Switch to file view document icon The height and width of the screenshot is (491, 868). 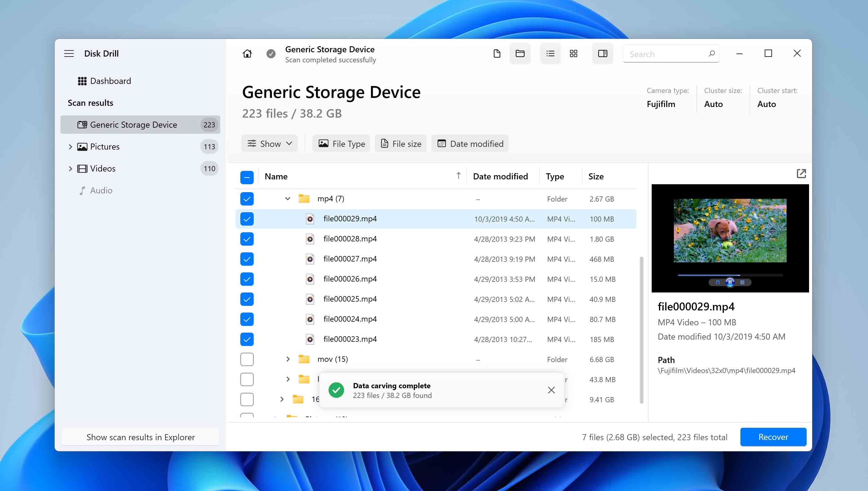[497, 54]
